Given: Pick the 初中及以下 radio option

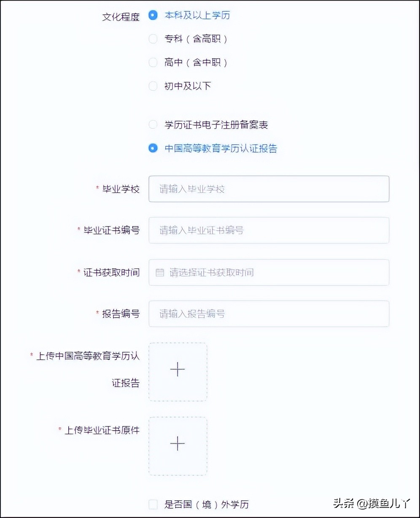Looking at the screenshot, I should click(x=153, y=86).
